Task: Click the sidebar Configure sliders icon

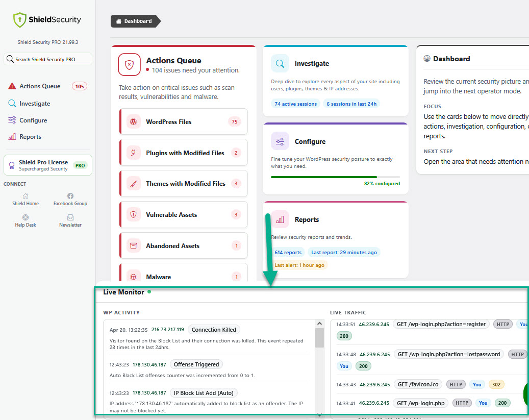Action: click(12, 120)
